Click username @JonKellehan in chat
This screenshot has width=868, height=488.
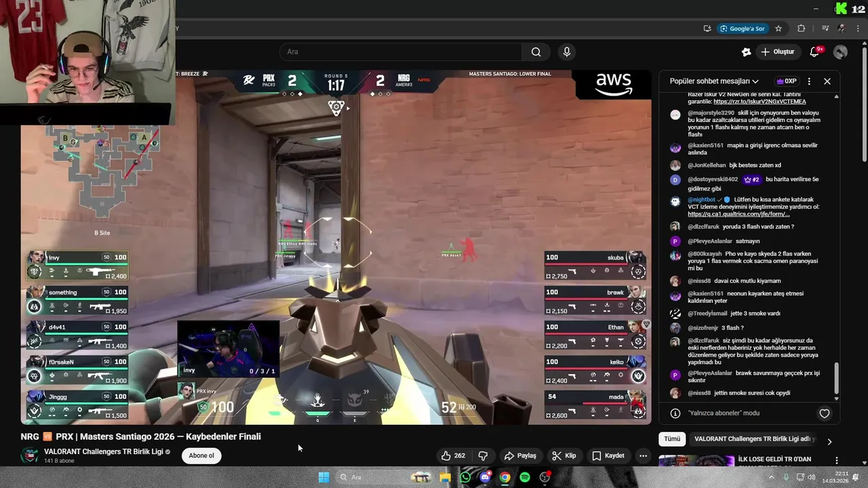tap(707, 165)
